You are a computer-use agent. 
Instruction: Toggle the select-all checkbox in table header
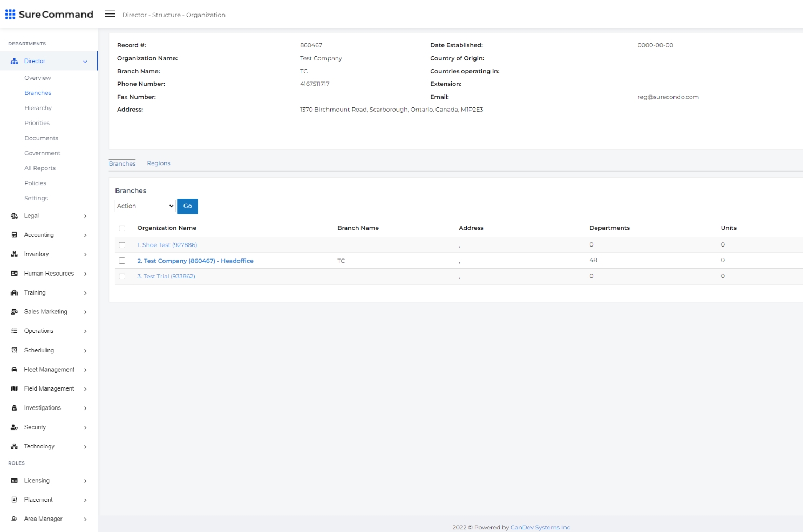click(122, 228)
